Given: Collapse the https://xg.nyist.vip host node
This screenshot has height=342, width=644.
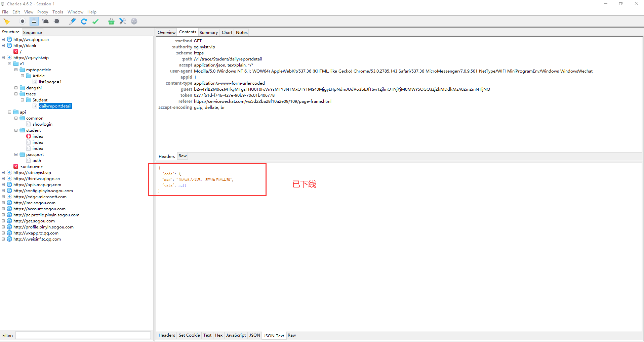Looking at the screenshot, I should click(3, 58).
